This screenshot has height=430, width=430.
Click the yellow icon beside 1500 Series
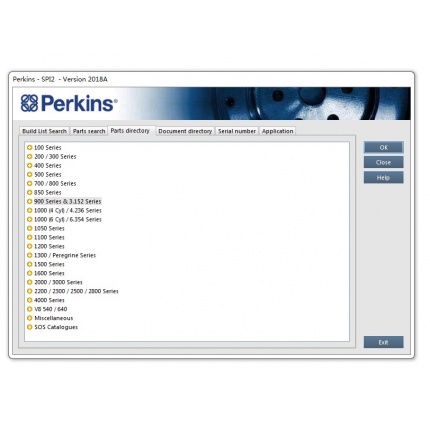pos(30,264)
